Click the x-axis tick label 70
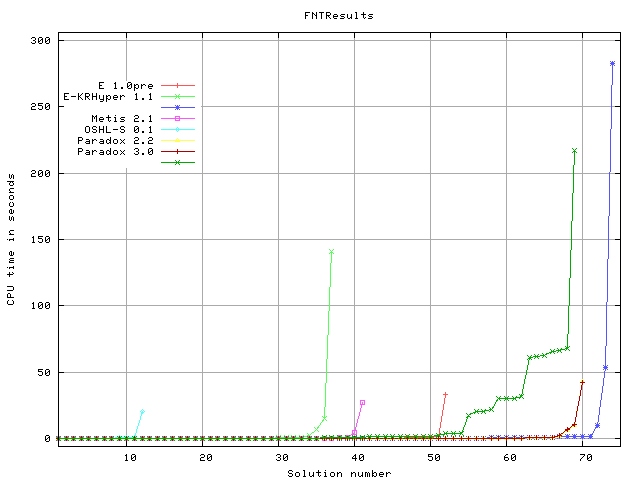The width and height of the screenshot is (640, 480). tap(586, 458)
